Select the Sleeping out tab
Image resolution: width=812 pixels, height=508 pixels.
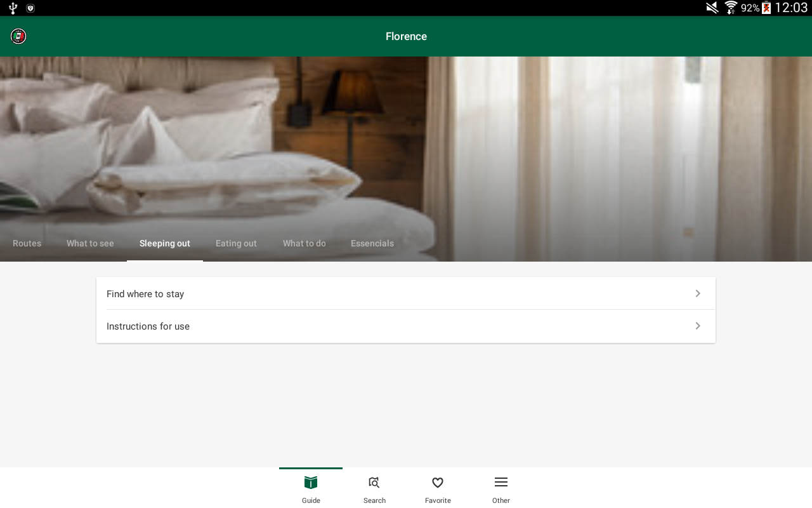(165, 243)
